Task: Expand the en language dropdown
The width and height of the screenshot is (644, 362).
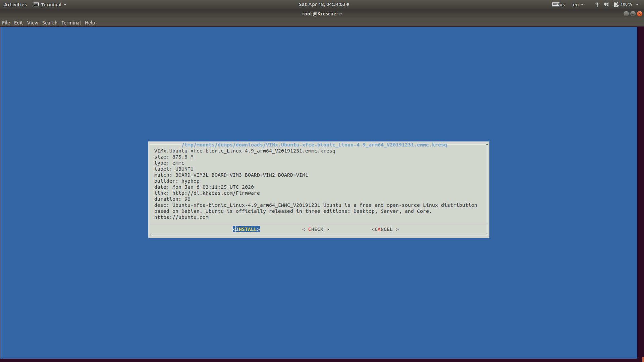Action: point(578,5)
